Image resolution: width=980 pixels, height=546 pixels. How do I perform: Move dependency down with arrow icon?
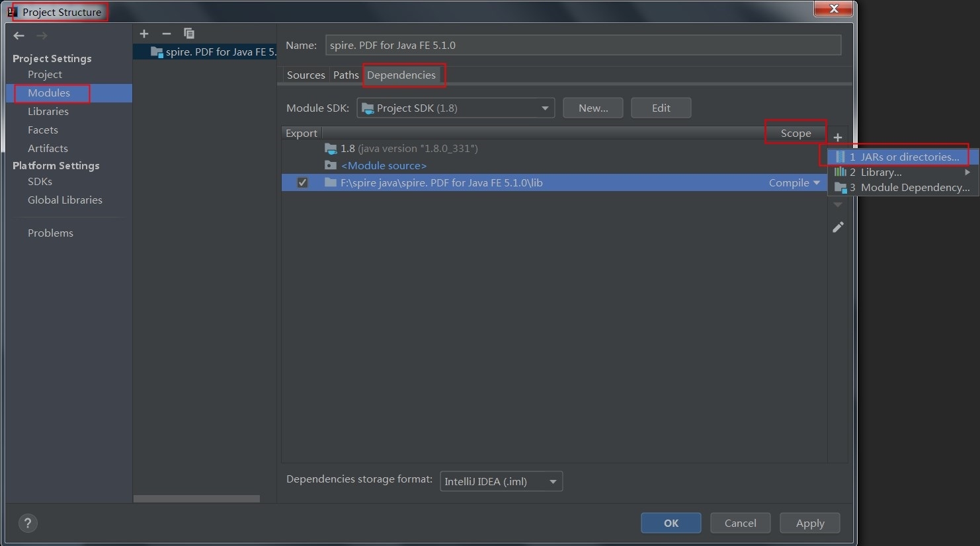[838, 205]
